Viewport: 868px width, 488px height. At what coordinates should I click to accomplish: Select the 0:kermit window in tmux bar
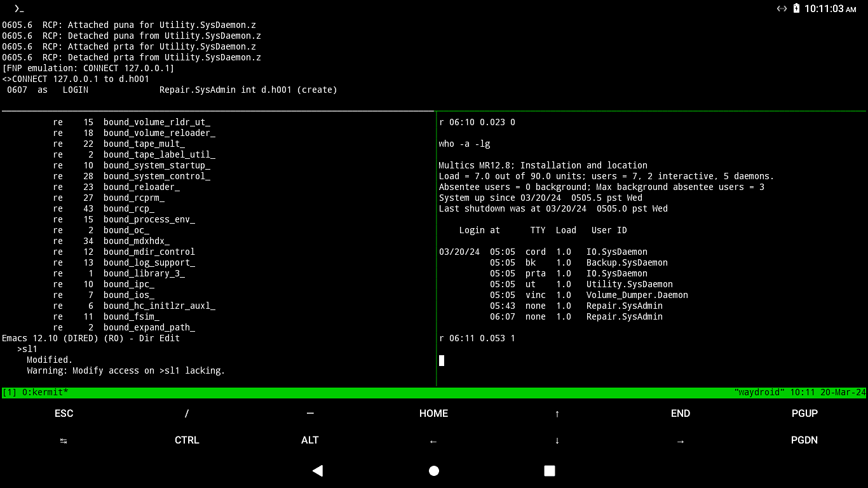click(44, 393)
